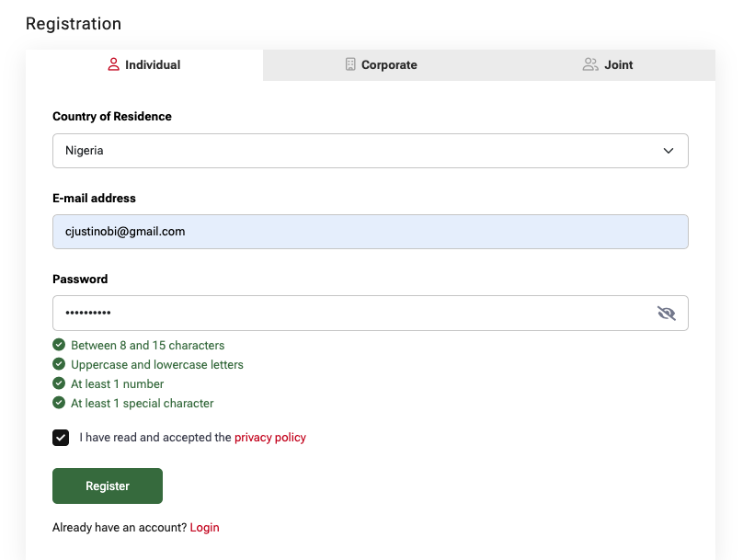
Task: Click the chevron arrow in country selector
Action: [x=669, y=151]
